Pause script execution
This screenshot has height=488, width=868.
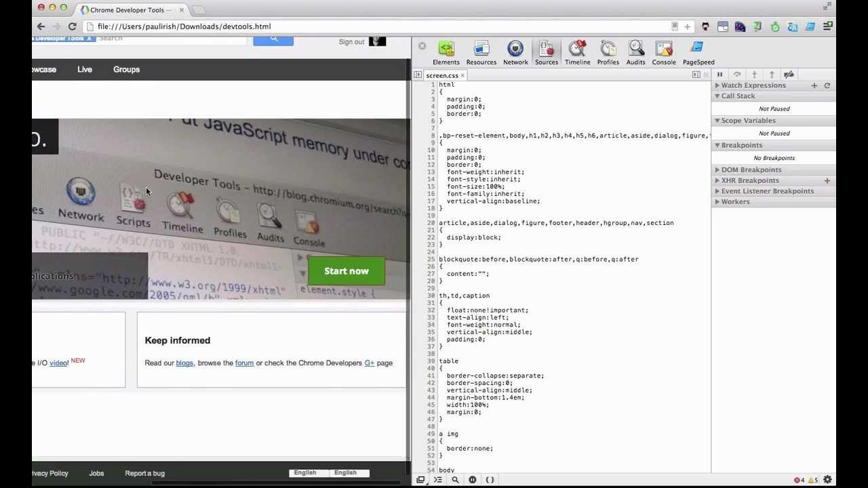[720, 75]
